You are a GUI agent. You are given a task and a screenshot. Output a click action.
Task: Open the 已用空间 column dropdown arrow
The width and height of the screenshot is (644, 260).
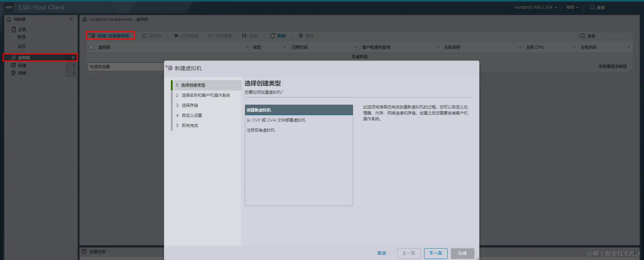point(356,47)
